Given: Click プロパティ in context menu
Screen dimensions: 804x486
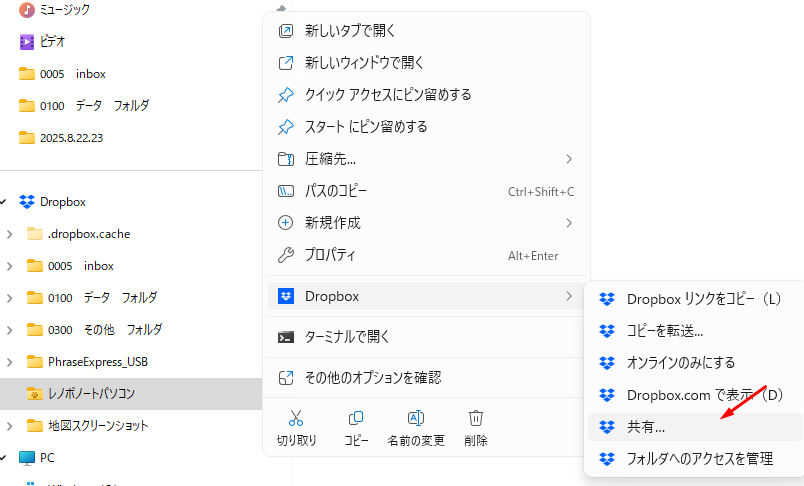Looking at the screenshot, I should pyautogui.click(x=329, y=255).
